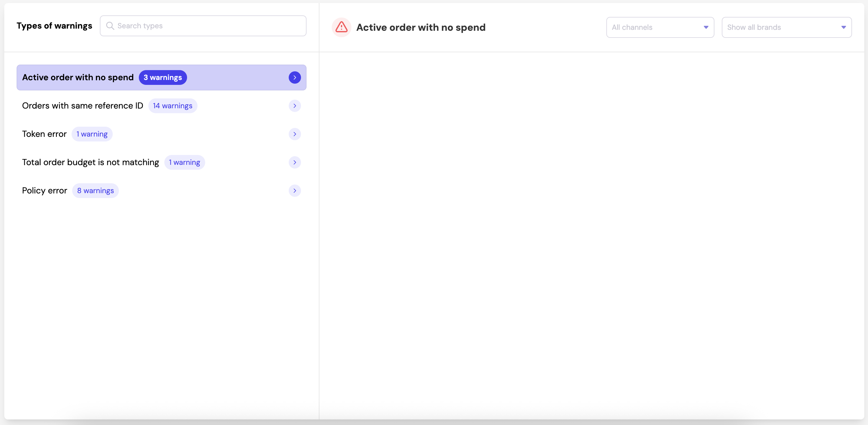The image size is (868, 425).
Task: Select Active order with no spend item
Action: point(78,77)
